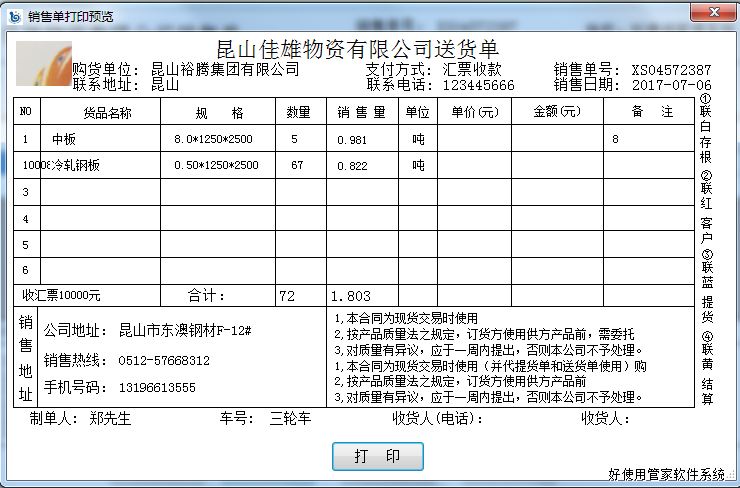Image resolution: width=740 pixels, height=488 pixels.
Task: Click the payment method 汇票收款
Action: point(471,70)
